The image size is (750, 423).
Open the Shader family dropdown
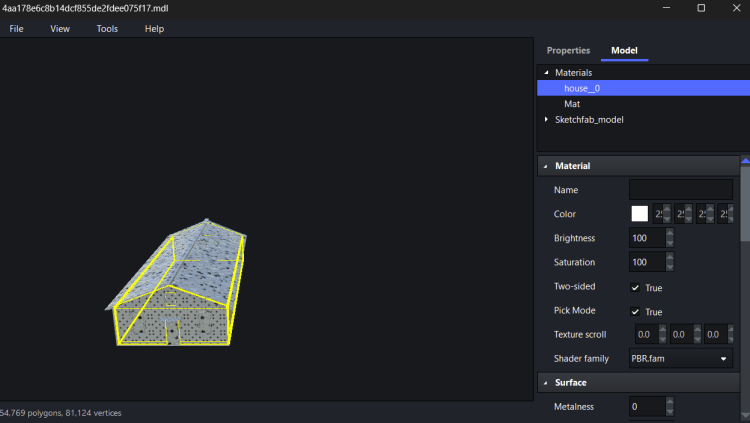[680, 358]
